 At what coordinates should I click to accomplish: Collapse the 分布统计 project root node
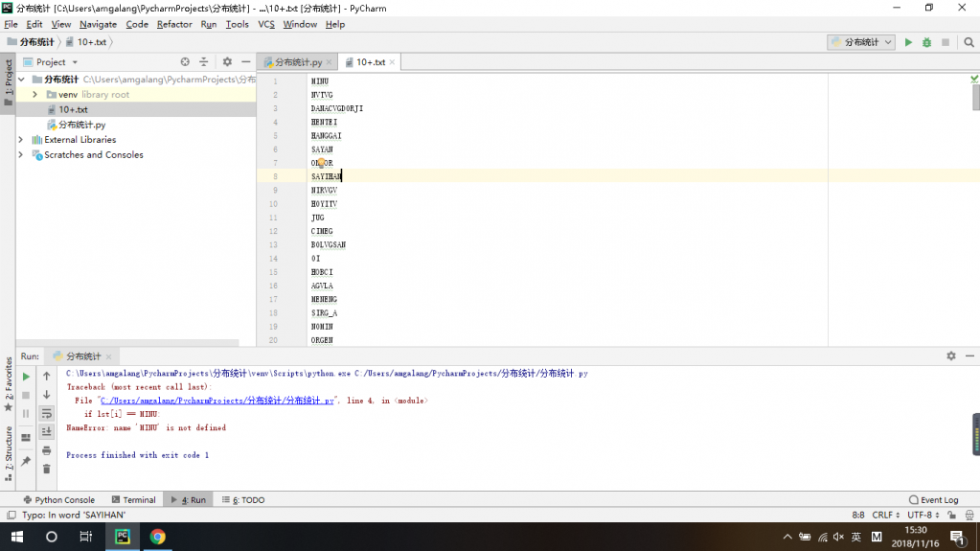coord(22,80)
